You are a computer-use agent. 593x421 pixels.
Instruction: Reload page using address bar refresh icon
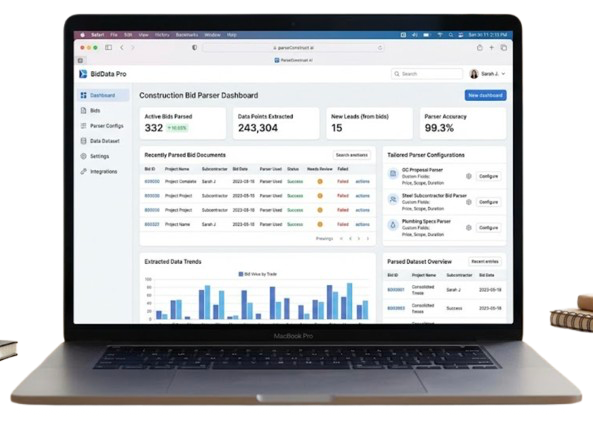click(380, 48)
